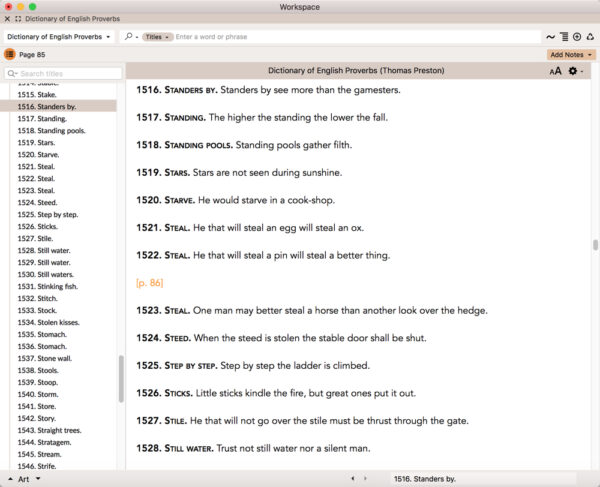
Task: Click entry 1523. Steal. in text pane
Action: (312, 310)
